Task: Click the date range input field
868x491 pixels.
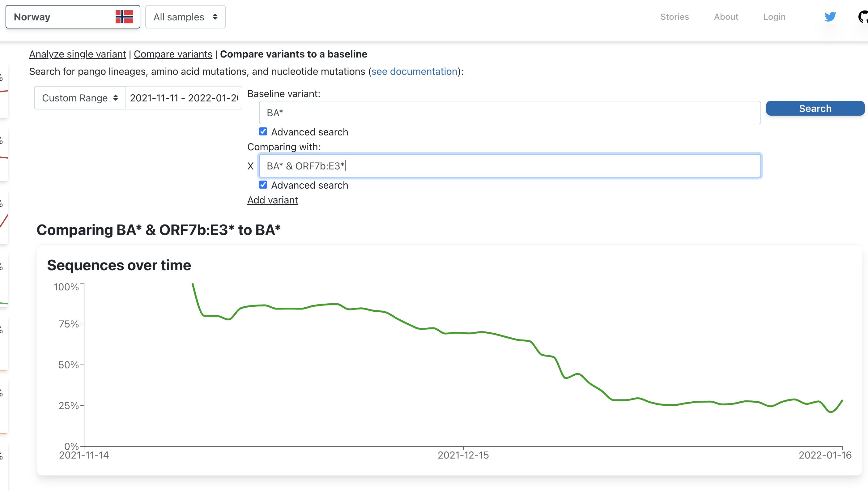Action: pos(184,98)
